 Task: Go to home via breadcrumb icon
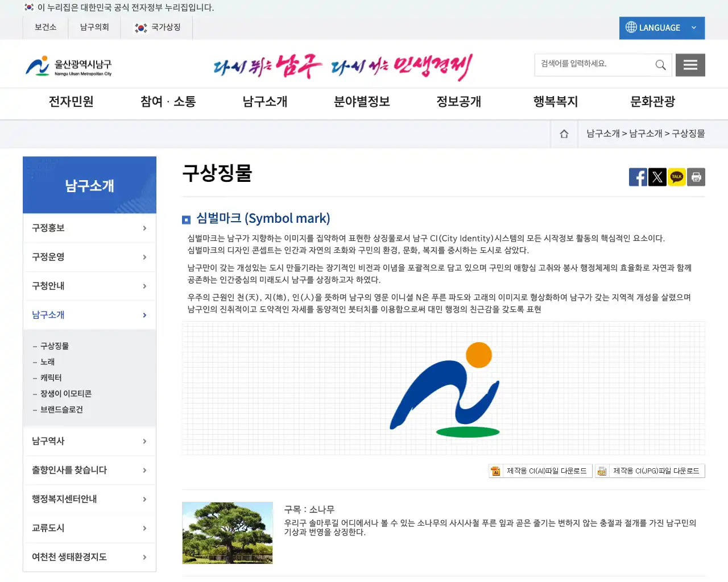564,134
